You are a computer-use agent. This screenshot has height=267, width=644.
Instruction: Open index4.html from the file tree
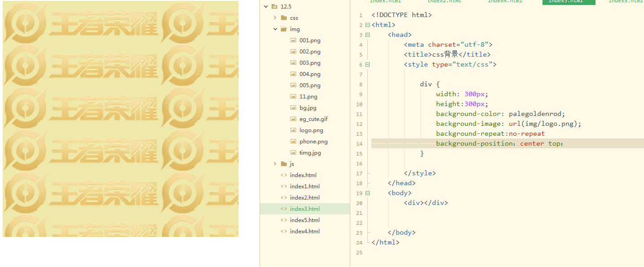click(x=305, y=231)
